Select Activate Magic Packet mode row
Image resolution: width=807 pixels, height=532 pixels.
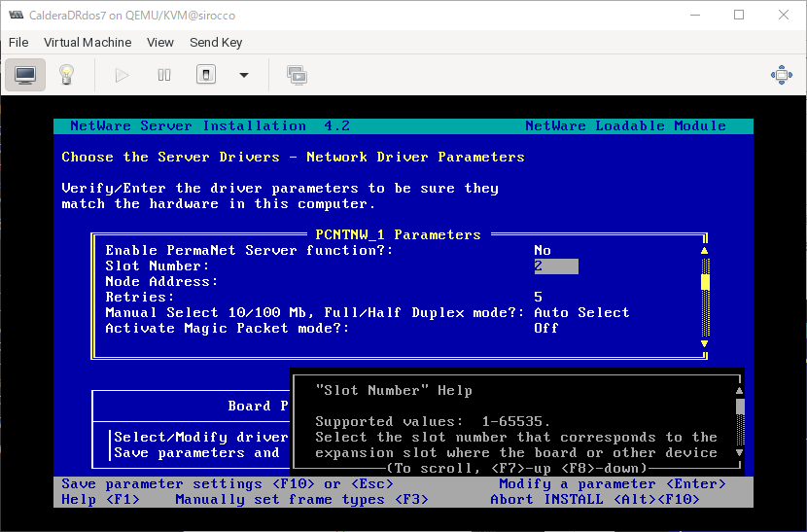coord(332,328)
